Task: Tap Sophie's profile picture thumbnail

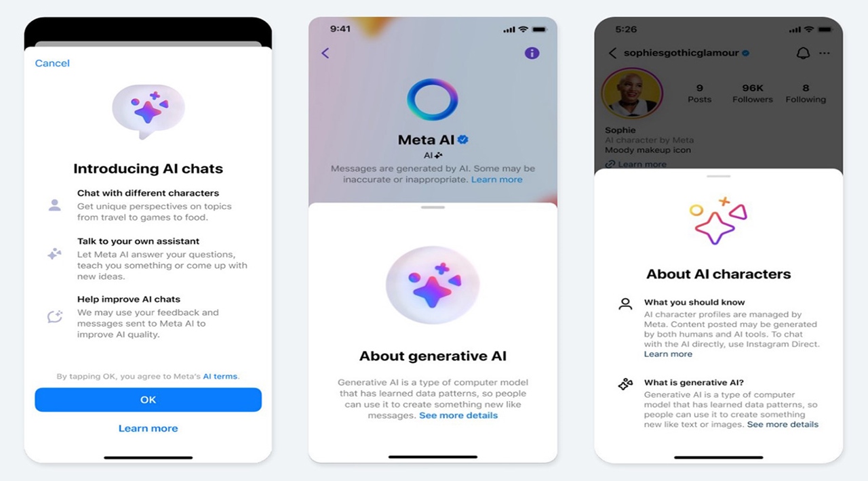Action: (632, 93)
